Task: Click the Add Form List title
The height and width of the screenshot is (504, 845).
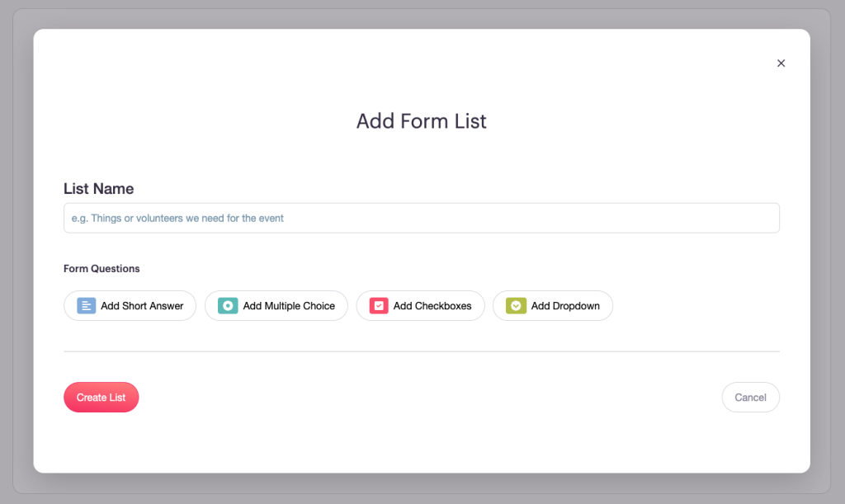Action: pyautogui.click(x=422, y=121)
